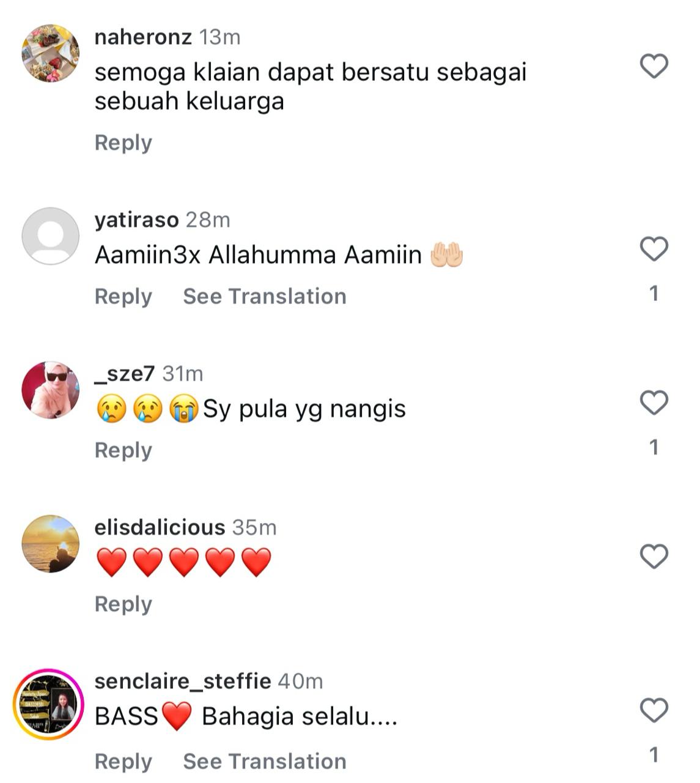Tap heart icon on yatiraso's comment
The width and height of the screenshot is (700, 783).
pyautogui.click(x=654, y=248)
